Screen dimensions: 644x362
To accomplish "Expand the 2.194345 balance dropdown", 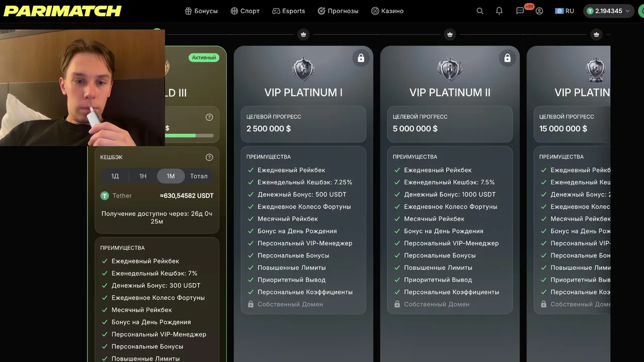I will tap(608, 11).
